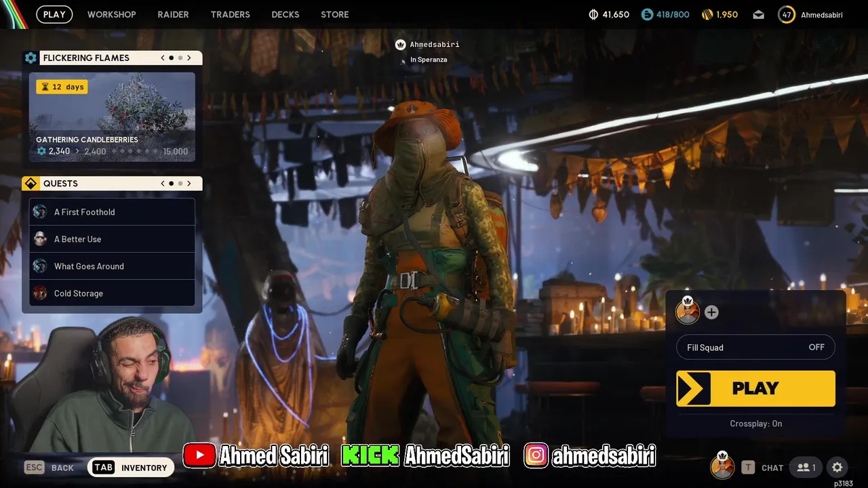Go to previous Quests page arrow
The width and height of the screenshot is (868, 488).
click(163, 184)
